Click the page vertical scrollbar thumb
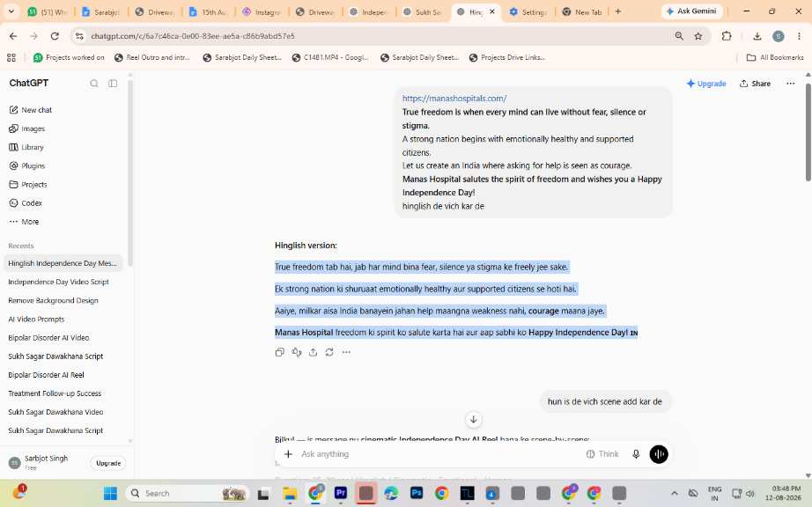This screenshot has height=507, width=812. point(808,132)
